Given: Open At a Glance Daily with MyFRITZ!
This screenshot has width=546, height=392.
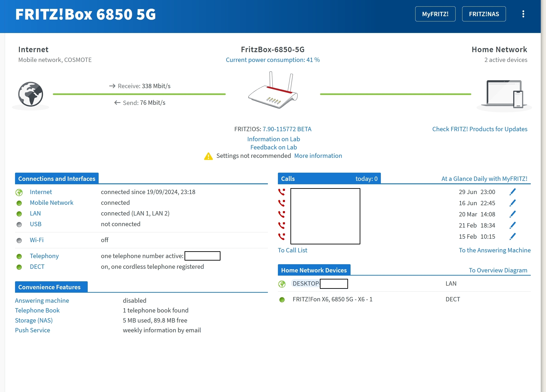Looking at the screenshot, I should click(x=484, y=179).
